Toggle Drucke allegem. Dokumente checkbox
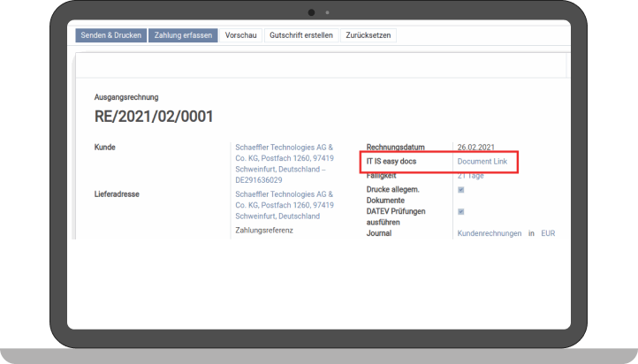Screen dimensions: 638x364 coord(461,190)
